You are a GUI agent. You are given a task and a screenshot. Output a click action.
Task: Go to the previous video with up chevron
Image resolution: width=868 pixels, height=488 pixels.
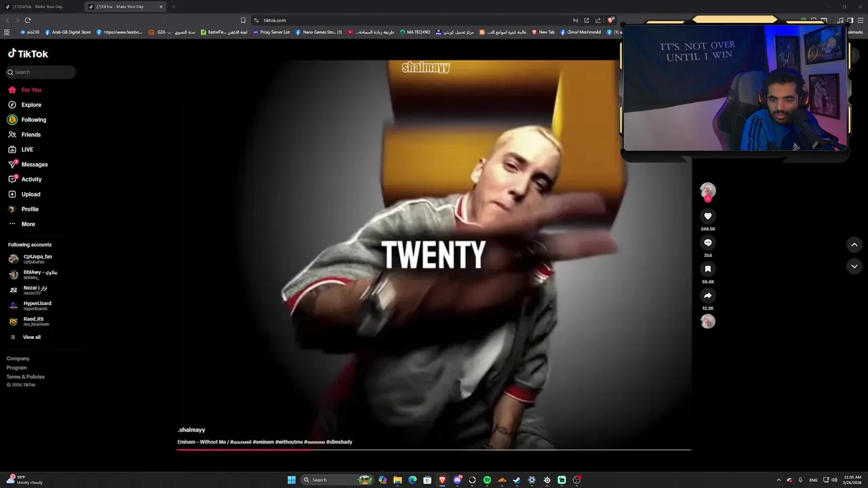click(854, 245)
